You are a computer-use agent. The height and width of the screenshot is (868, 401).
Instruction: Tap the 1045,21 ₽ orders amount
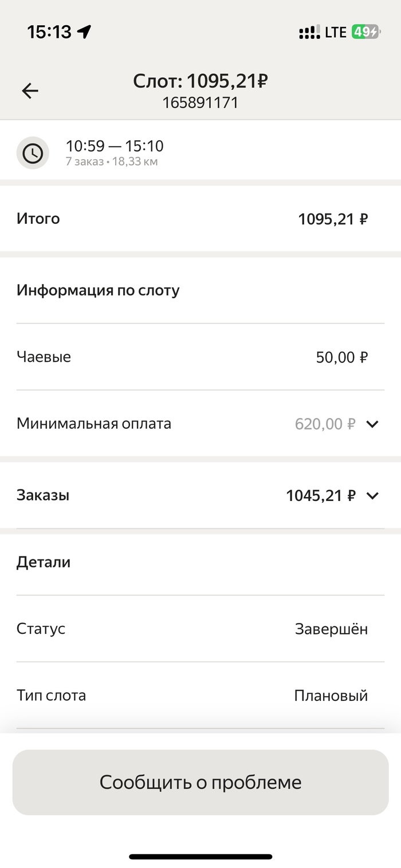(321, 495)
